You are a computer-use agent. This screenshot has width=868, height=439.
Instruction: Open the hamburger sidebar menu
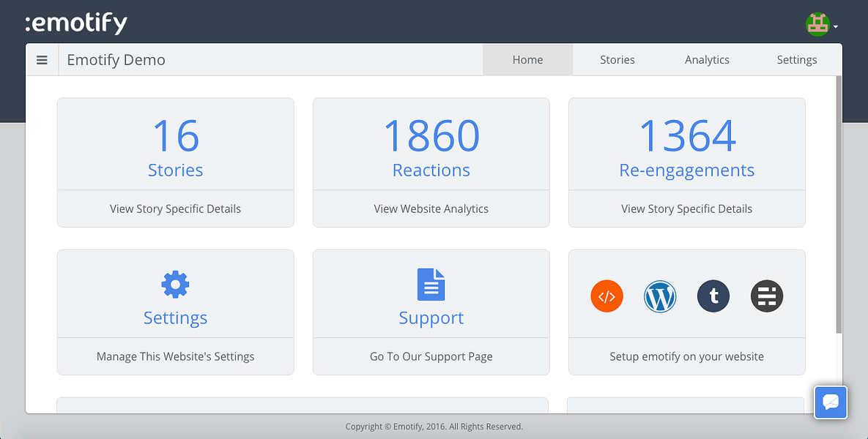click(x=42, y=60)
